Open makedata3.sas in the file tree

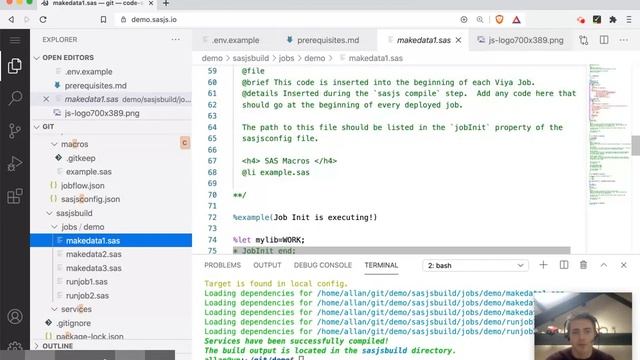click(93, 268)
